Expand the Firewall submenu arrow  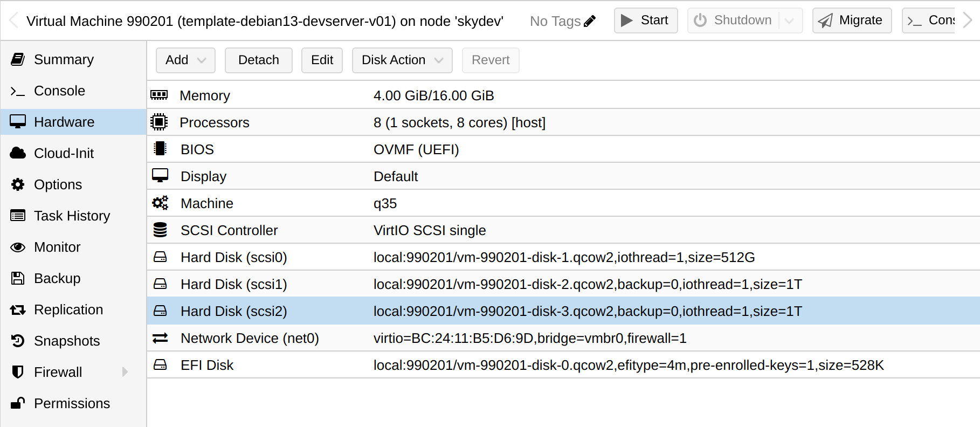pos(125,372)
